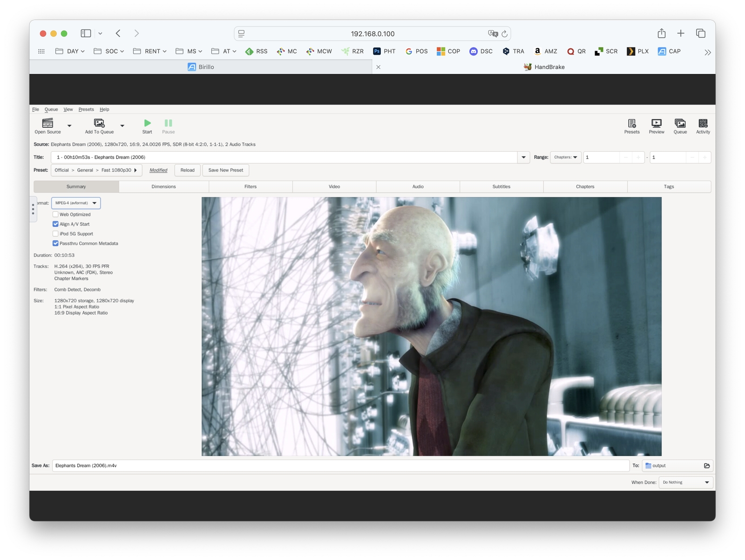The image size is (745, 560).
Task: Enable the Web Optimized checkbox
Action: pyautogui.click(x=55, y=215)
